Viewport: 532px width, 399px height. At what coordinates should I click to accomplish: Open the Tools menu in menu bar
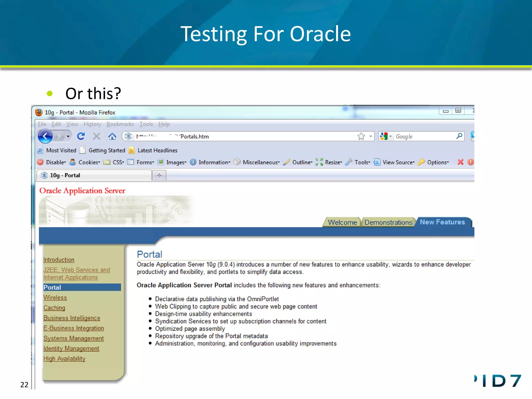pyautogui.click(x=146, y=124)
